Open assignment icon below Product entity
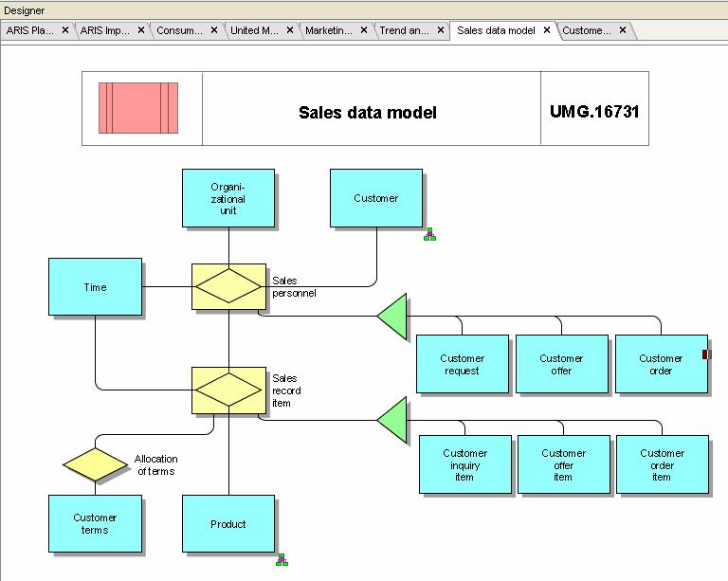728x581 pixels. (282, 560)
